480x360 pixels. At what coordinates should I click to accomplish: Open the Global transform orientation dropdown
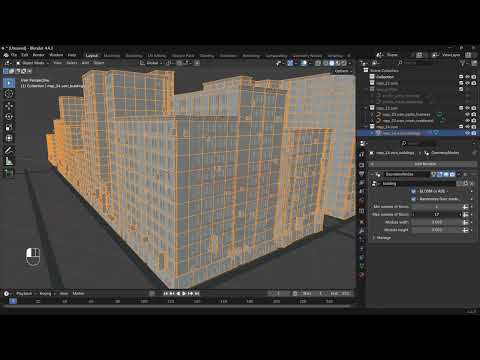[152, 63]
